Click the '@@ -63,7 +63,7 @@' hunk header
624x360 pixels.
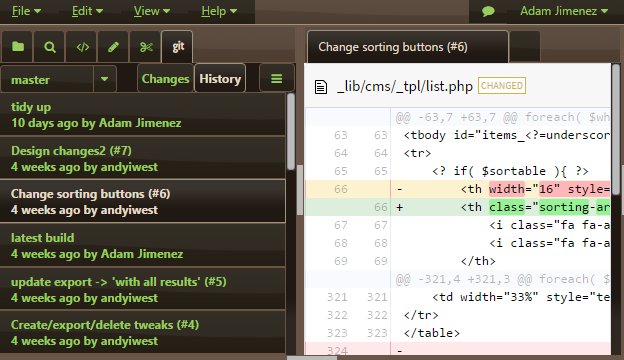coord(458,117)
